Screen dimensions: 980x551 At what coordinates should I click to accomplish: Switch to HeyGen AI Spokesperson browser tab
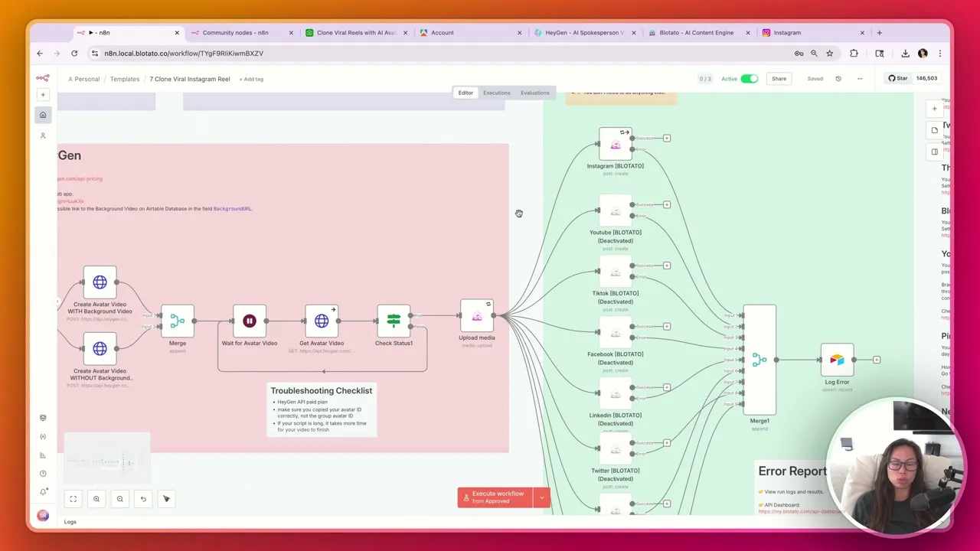click(x=585, y=33)
